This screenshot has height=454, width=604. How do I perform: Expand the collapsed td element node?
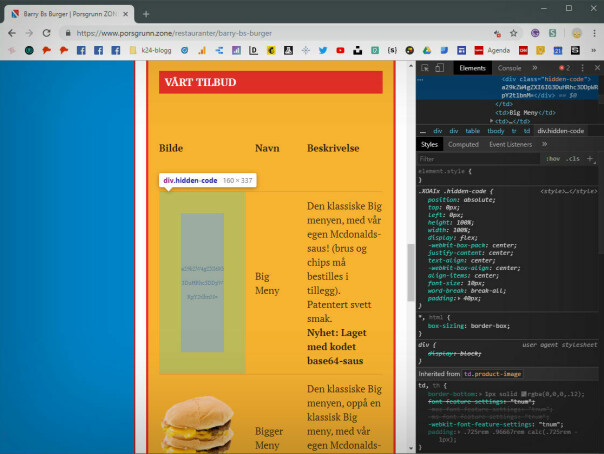[x=492, y=121]
